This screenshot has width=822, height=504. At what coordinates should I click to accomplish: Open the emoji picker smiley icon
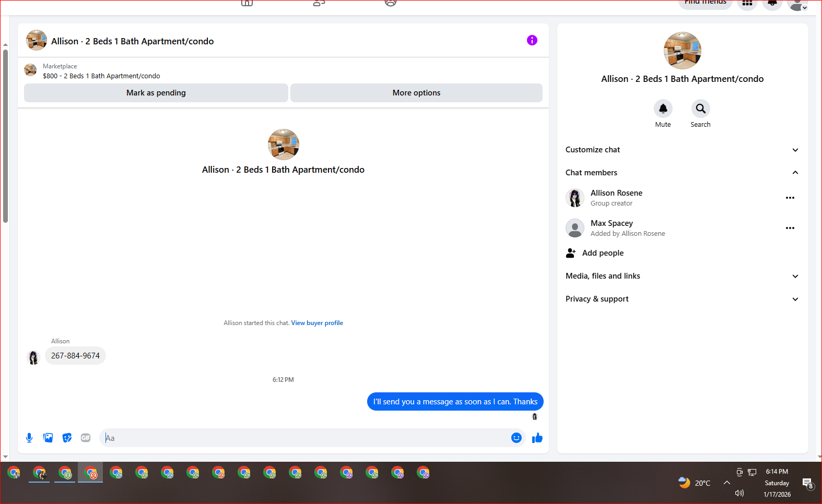[516, 438]
